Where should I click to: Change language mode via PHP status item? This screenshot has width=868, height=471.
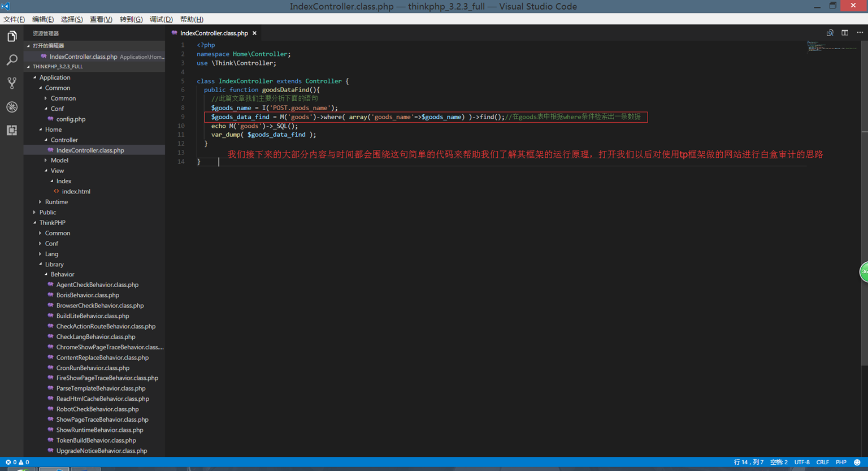[841, 462]
